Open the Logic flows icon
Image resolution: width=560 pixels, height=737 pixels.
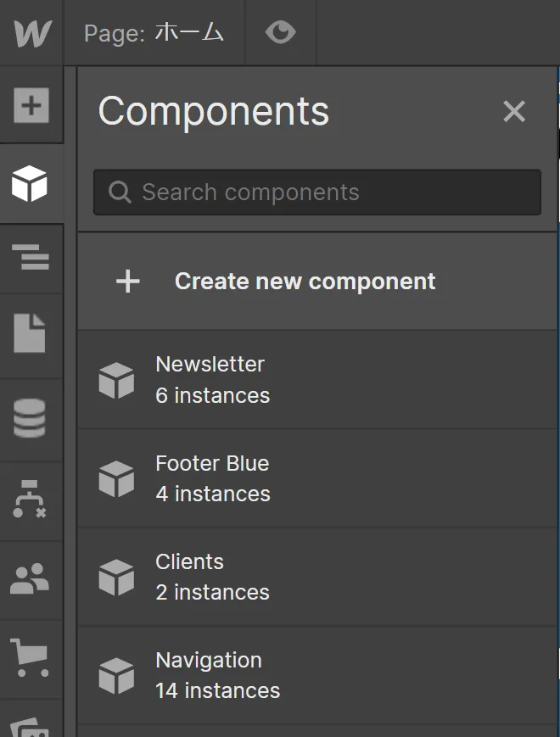tap(31, 500)
